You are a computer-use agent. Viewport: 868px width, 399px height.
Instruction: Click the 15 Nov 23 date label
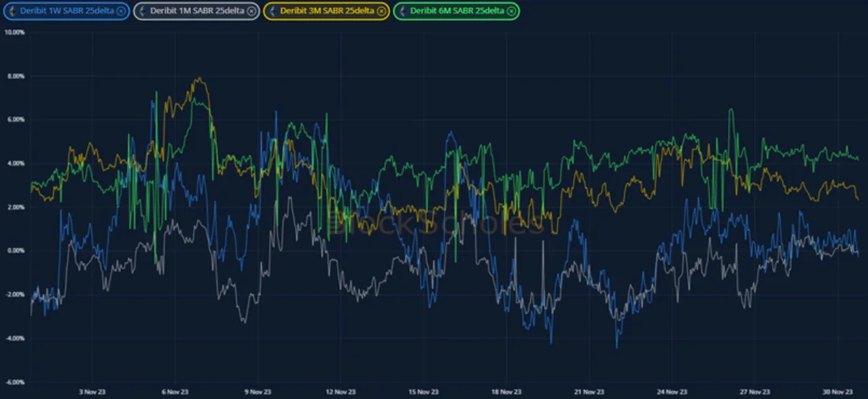(423, 392)
